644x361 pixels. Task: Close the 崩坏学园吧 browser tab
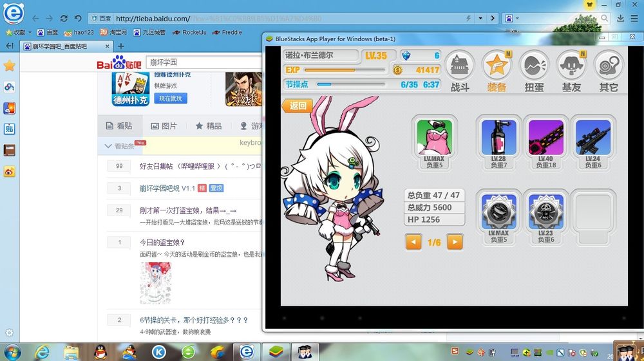click(107, 46)
